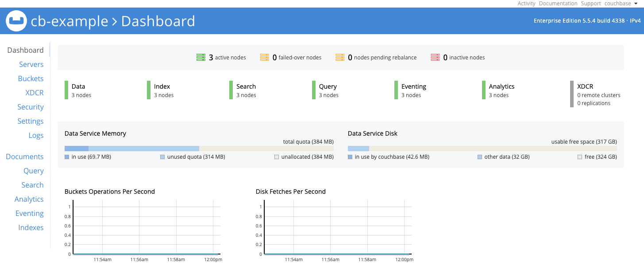Click the '0 nodes pending rebalance' text
644x274 pixels.
[382, 57]
